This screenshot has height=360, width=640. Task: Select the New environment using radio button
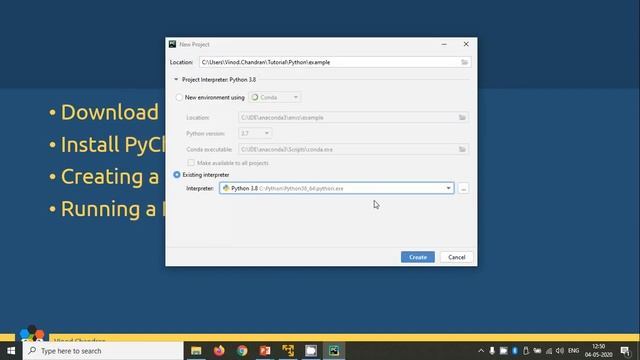pyautogui.click(x=179, y=98)
